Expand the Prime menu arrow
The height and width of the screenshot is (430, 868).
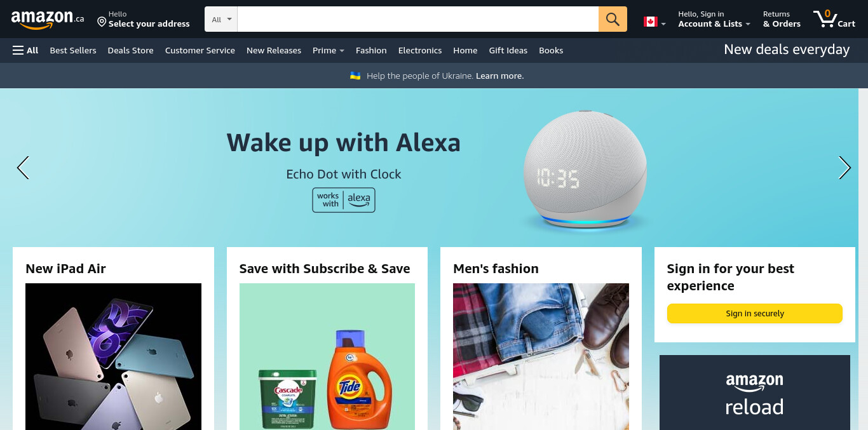point(342,51)
